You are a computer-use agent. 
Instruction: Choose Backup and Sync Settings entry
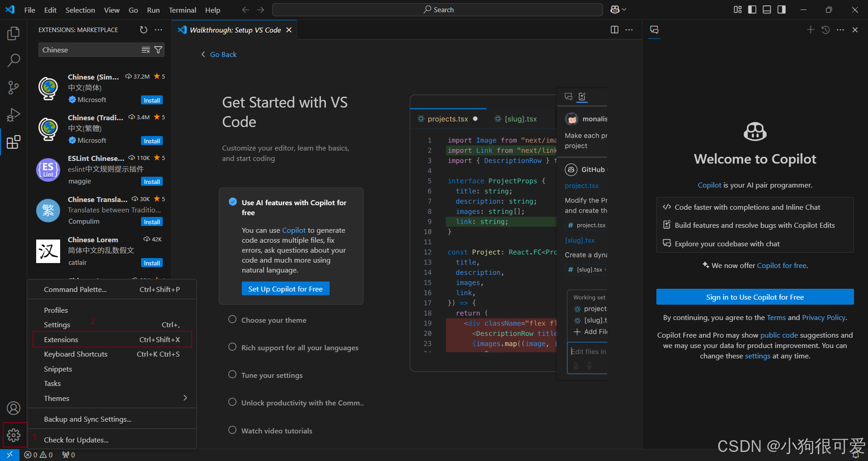pyautogui.click(x=112, y=419)
